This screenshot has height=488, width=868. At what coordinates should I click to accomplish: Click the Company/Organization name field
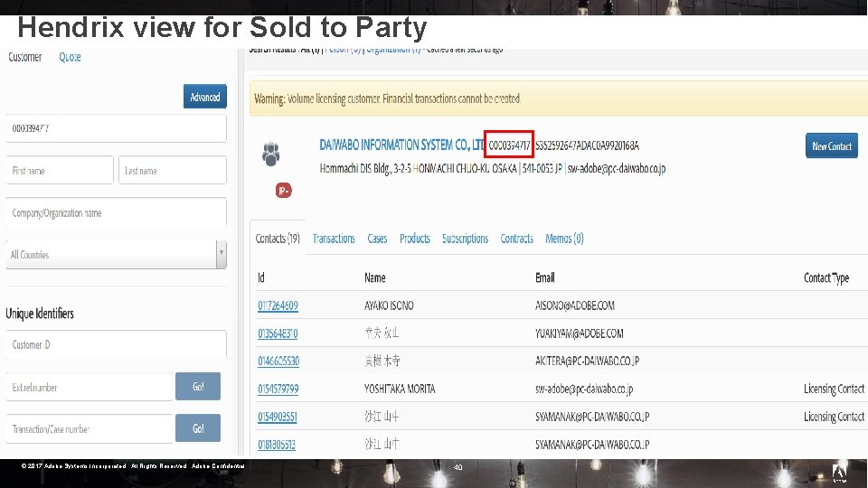[117, 212]
